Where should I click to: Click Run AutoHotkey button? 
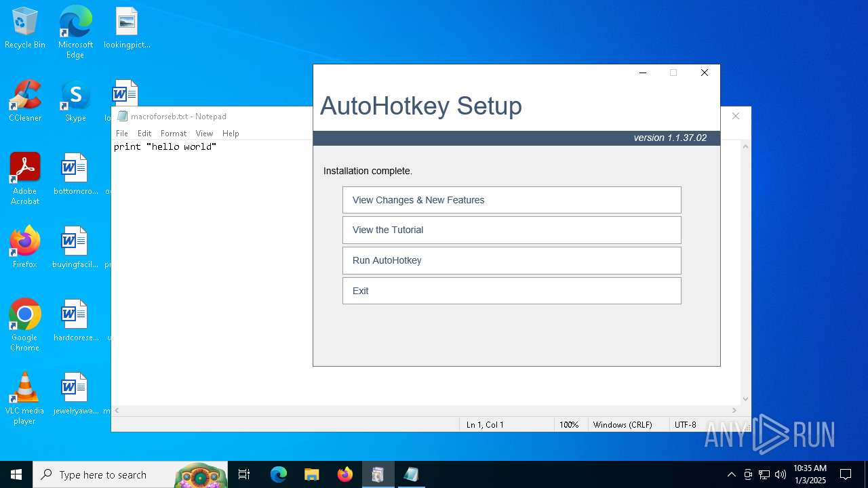[512, 260]
